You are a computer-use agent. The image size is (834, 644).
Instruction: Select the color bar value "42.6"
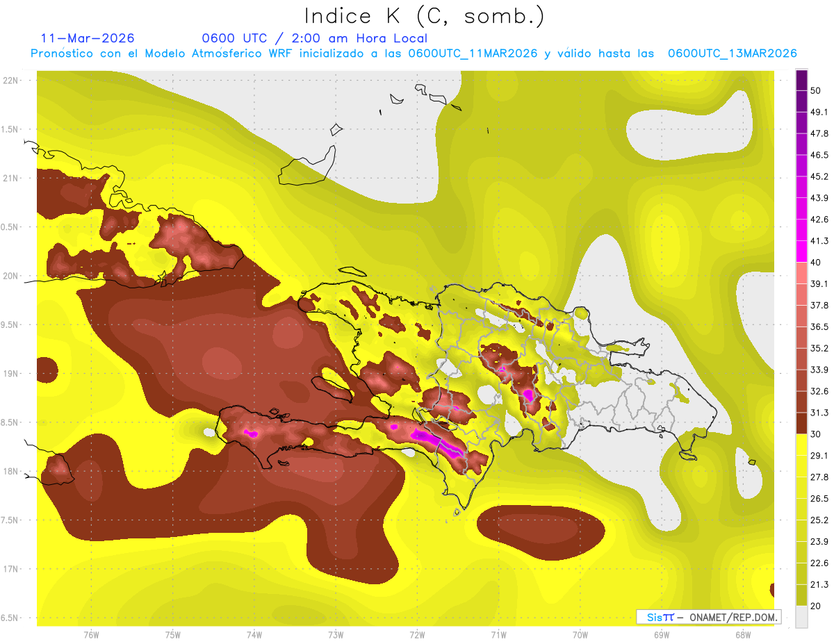[x=819, y=220]
